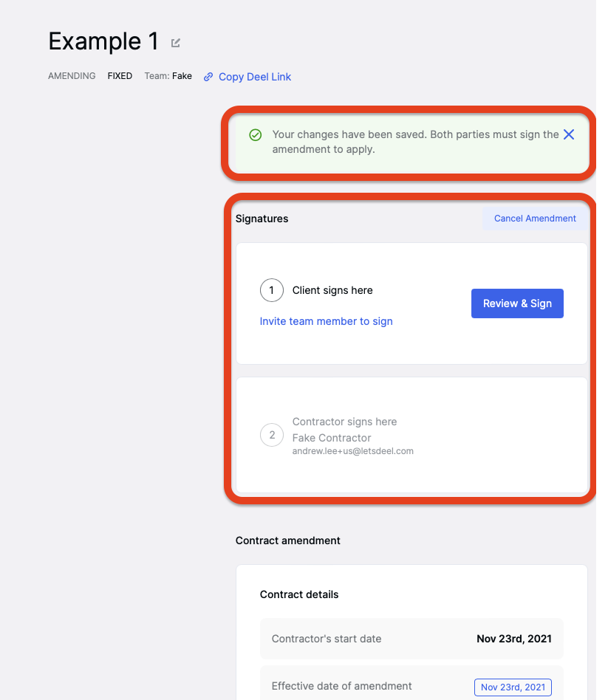Click the contractor email address
This screenshot has width=608, height=700.
click(x=353, y=451)
